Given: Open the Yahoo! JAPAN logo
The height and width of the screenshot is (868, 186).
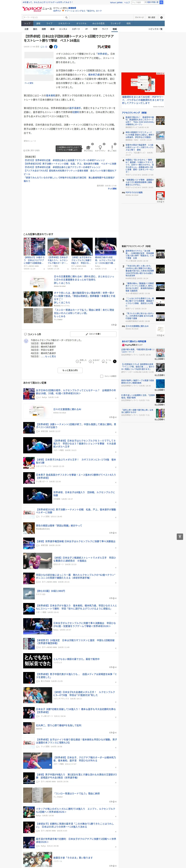Looking at the screenshot, I should 32,9.
